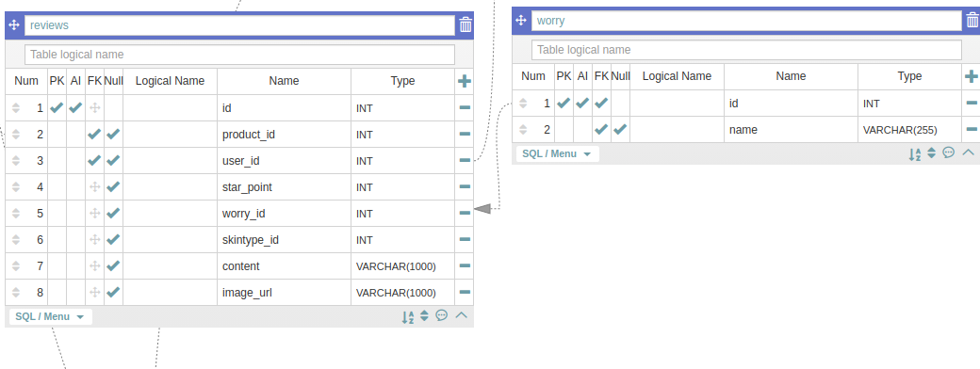Remove the id column in reviews
The image size is (980, 369).
(465, 107)
